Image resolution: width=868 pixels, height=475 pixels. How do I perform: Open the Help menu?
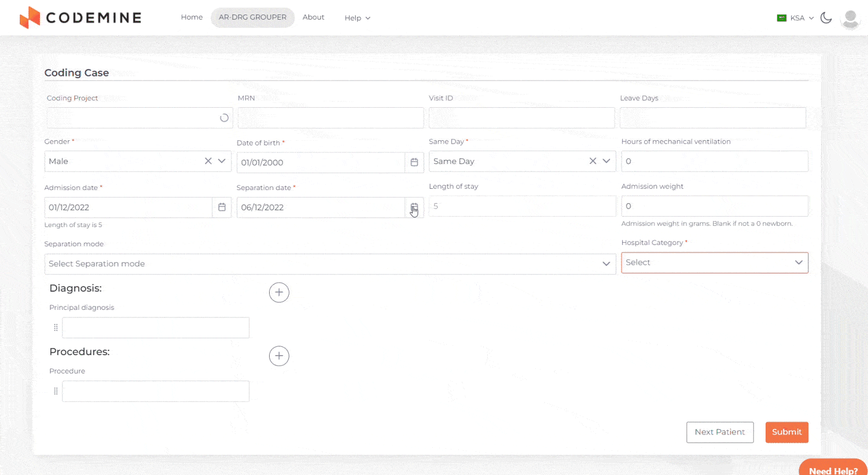pos(357,18)
